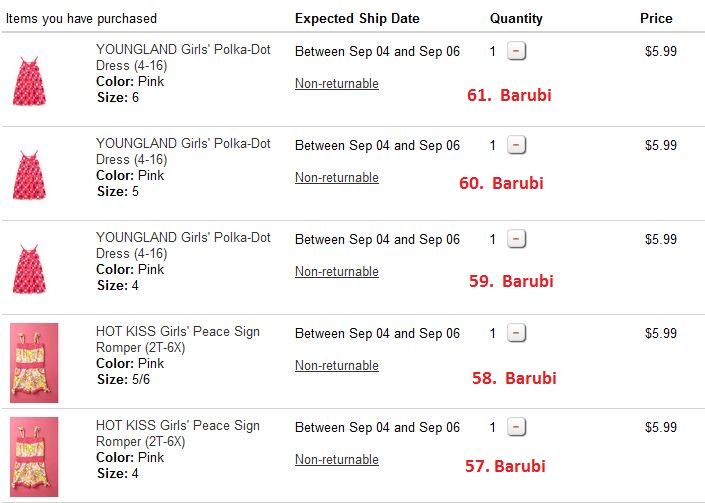Click minus button for size 4 Peace Sign Romper
This screenshot has height=503, width=705.
click(x=516, y=427)
